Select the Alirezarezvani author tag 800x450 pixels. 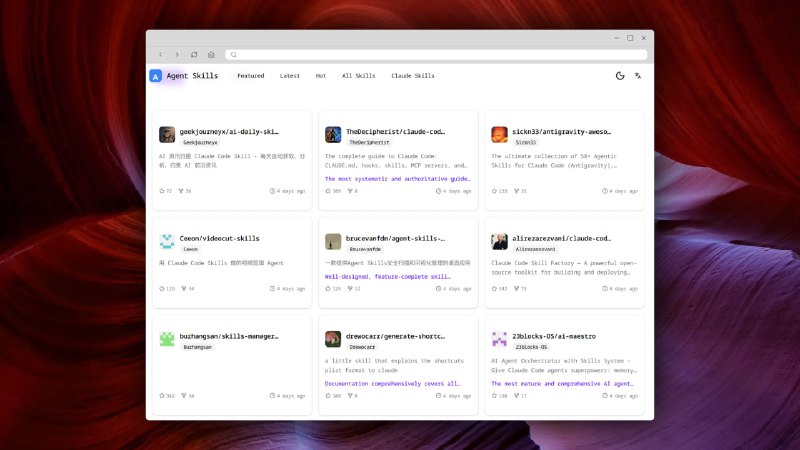(535, 249)
